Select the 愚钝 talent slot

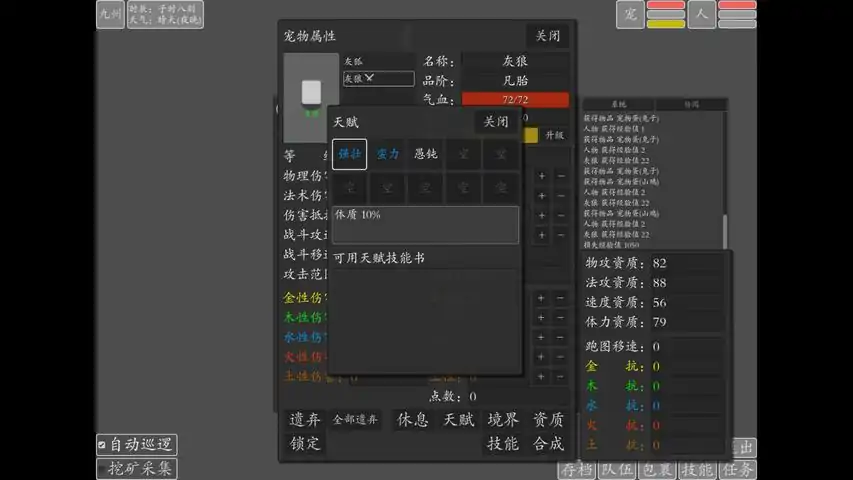click(x=426, y=155)
